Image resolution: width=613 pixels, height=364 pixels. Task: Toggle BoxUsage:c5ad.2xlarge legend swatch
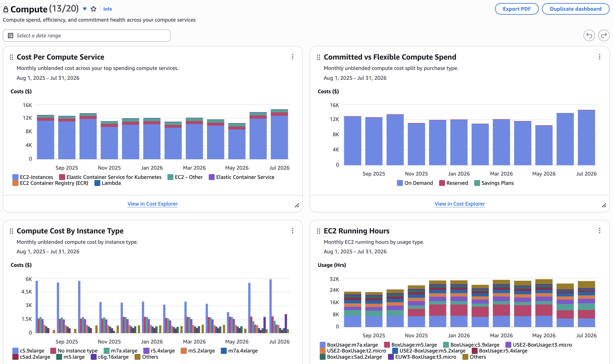point(323,357)
